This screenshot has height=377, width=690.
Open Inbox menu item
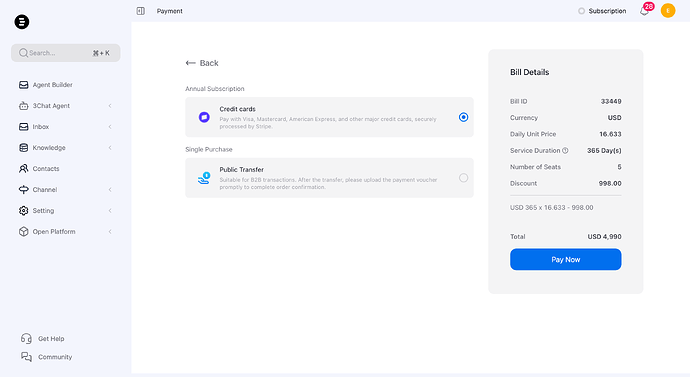click(66, 127)
